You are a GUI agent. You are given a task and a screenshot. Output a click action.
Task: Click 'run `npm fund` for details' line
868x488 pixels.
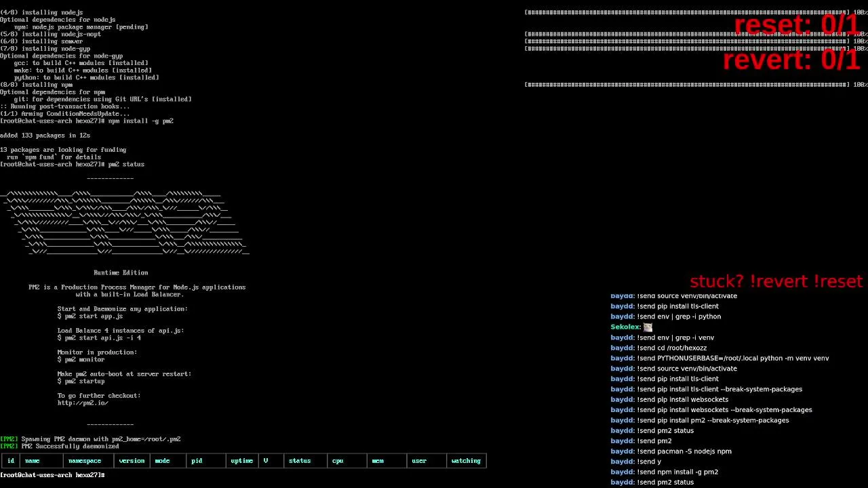point(54,157)
